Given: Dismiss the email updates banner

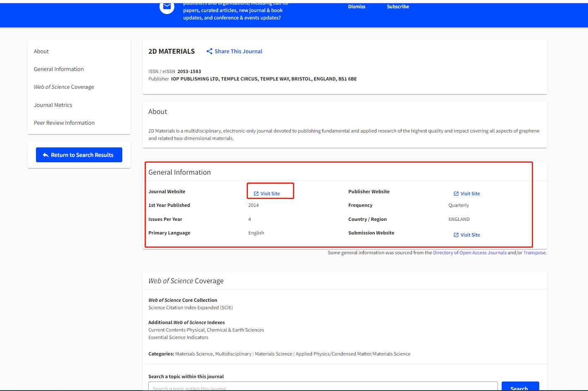Looking at the screenshot, I should click(x=357, y=7).
